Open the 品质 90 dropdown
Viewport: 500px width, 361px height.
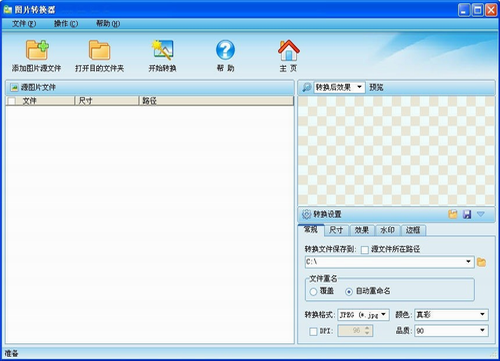point(451,331)
